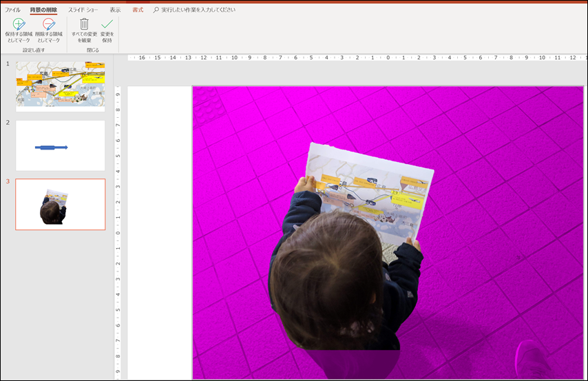Viewport: 588px width, 381px height.
Task: Click the horizontal ruler above the slide
Action: [356, 57]
